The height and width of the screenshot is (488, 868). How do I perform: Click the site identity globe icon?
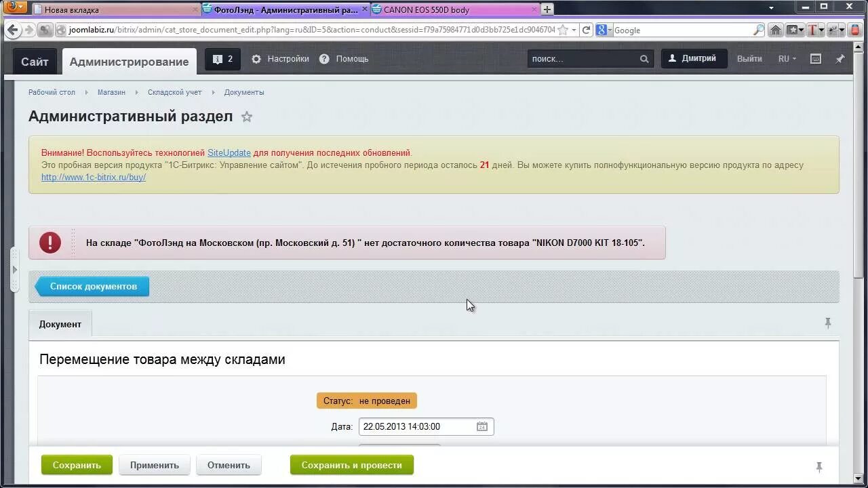click(60, 30)
